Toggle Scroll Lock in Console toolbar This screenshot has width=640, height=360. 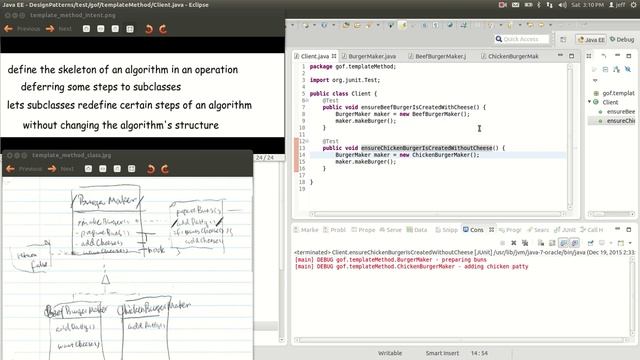click(552, 243)
